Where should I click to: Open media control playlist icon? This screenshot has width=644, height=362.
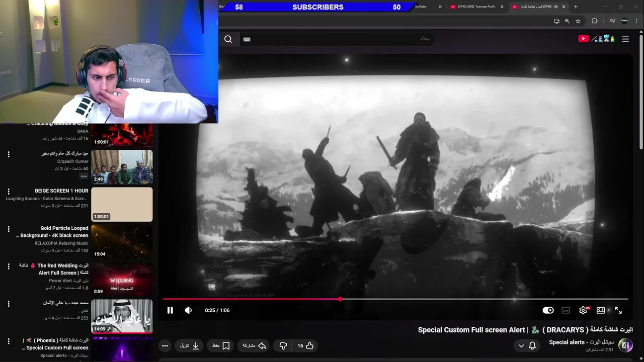click(612, 21)
